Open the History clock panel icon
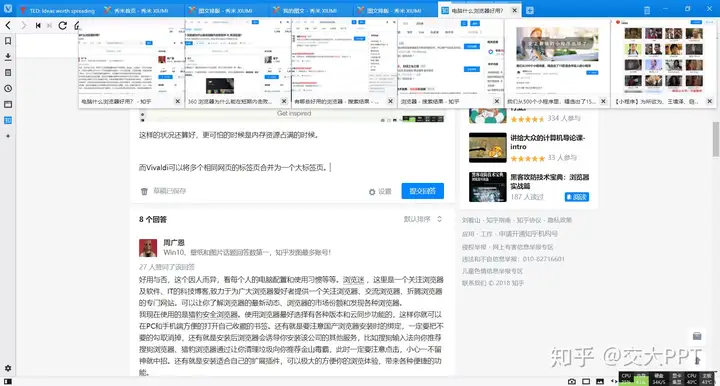The width and height of the screenshot is (720, 386). pyautogui.click(x=8, y=89)
